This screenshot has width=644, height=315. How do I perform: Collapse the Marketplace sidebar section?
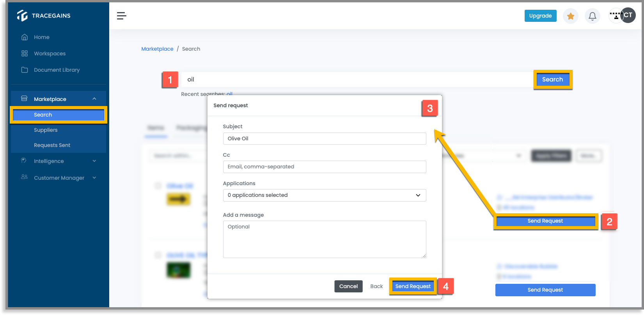click(94, 99)
